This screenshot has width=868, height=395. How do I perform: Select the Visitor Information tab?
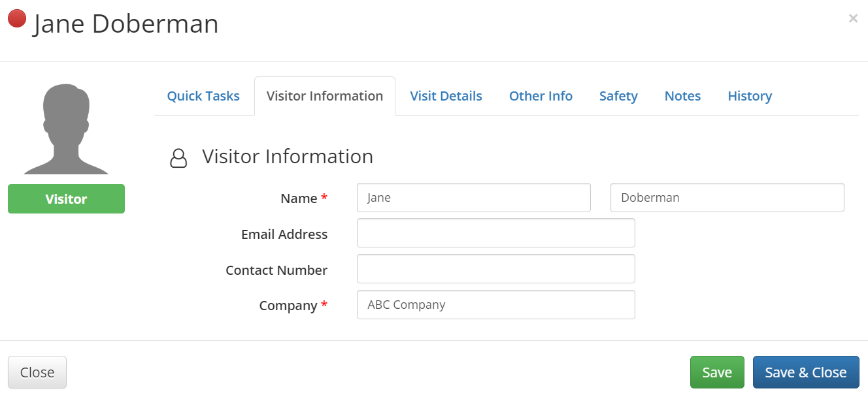325,96
